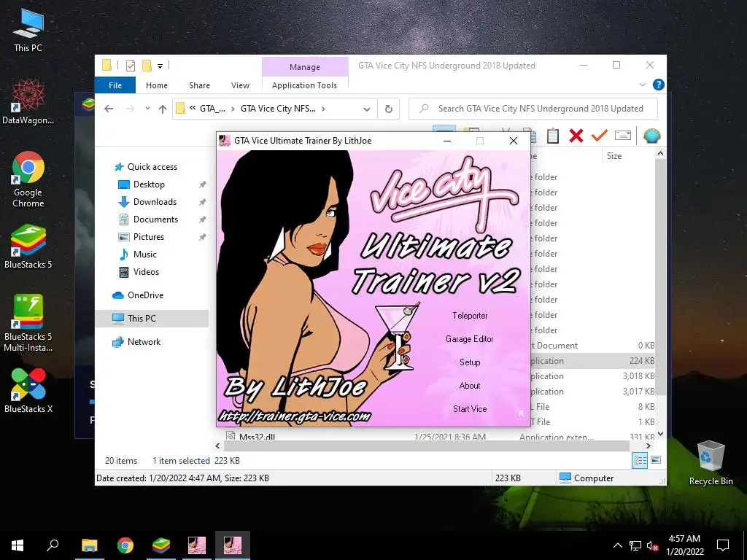Select Network in navigation pane
The height and width of the screenshot is (560, 747).
click(144, 342)
